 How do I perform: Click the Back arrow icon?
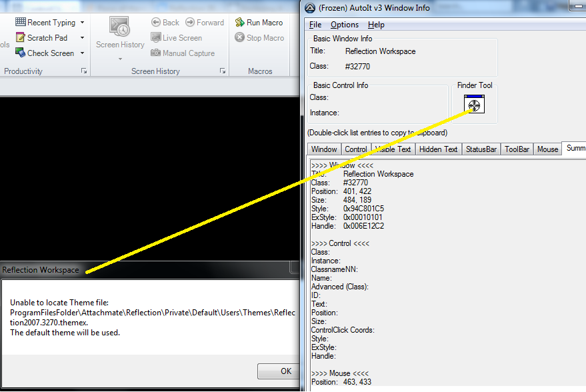pos(156,23)
